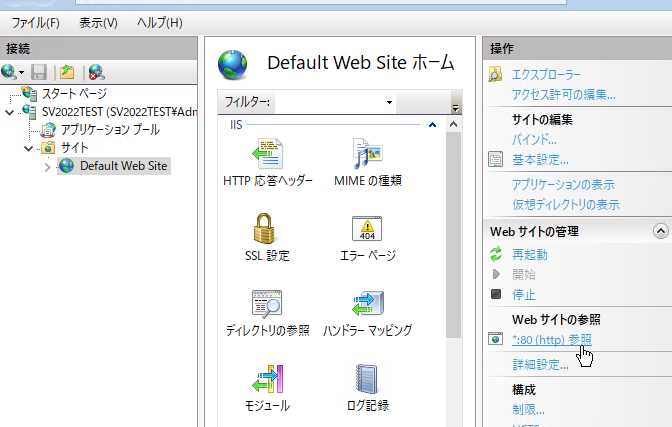This screenshot has width=672, height=427.
Task: Click the green 再起動 restart arrows icon
Action: coord(496,254)
